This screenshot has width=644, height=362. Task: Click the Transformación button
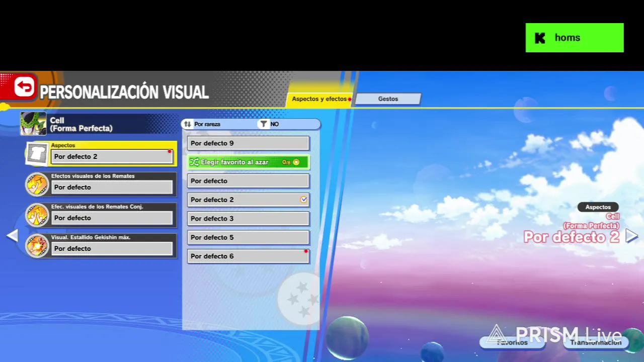click(596, 342)
